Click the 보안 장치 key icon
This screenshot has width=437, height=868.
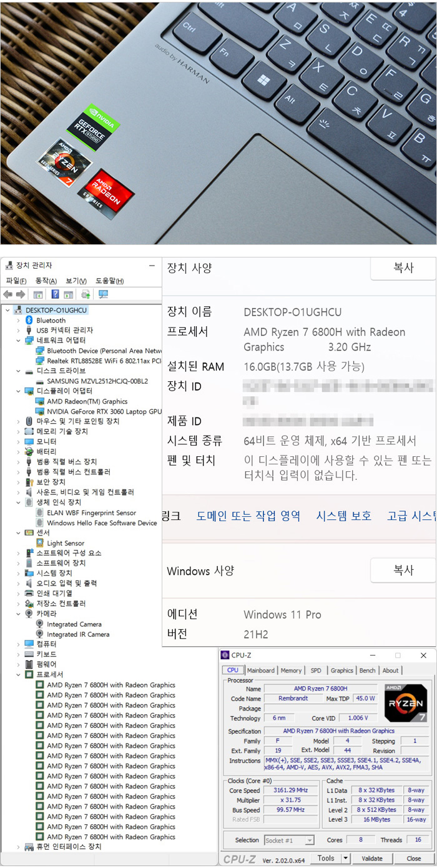pos(29,482)
